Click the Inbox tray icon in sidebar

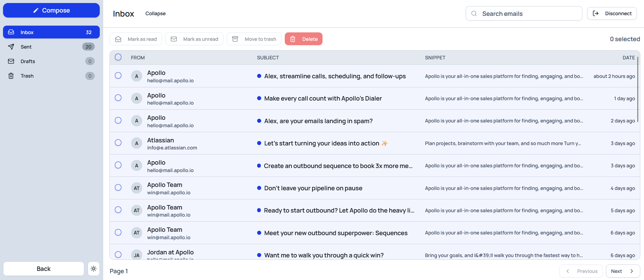pyautogui.click(x=11, y=32)
